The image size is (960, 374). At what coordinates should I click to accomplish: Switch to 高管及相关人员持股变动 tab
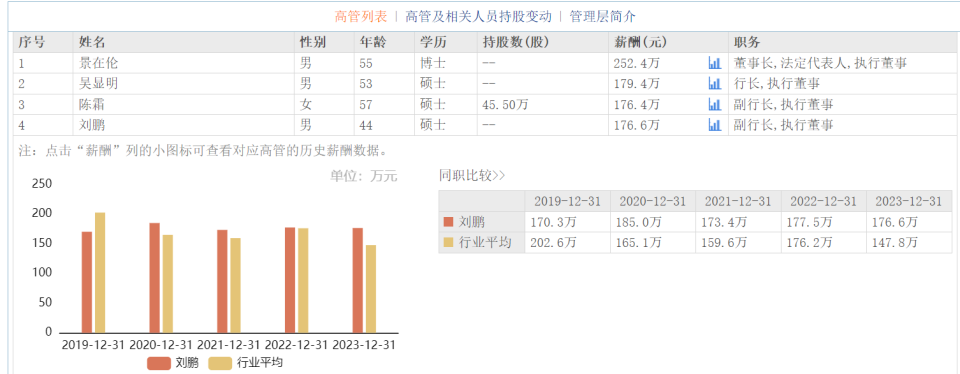pos(478,17)
